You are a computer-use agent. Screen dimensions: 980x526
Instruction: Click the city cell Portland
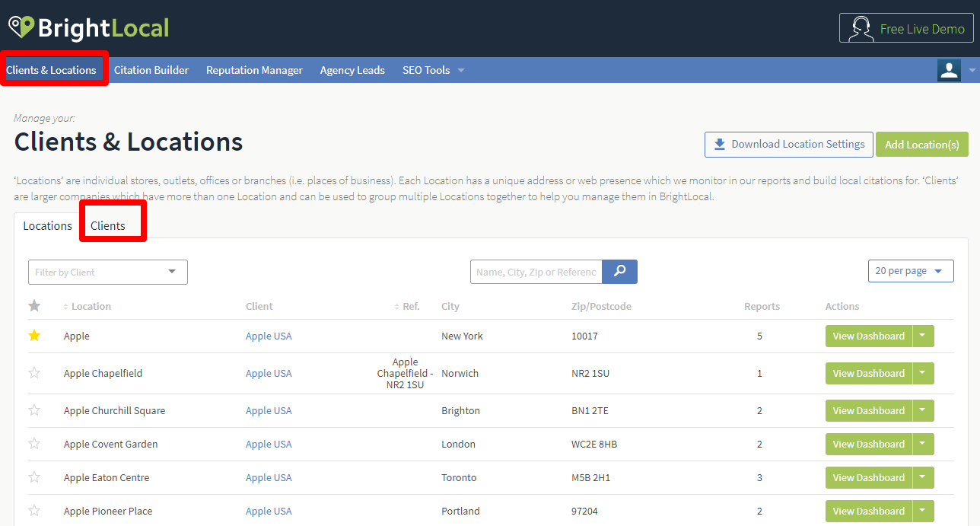(460, 511)
